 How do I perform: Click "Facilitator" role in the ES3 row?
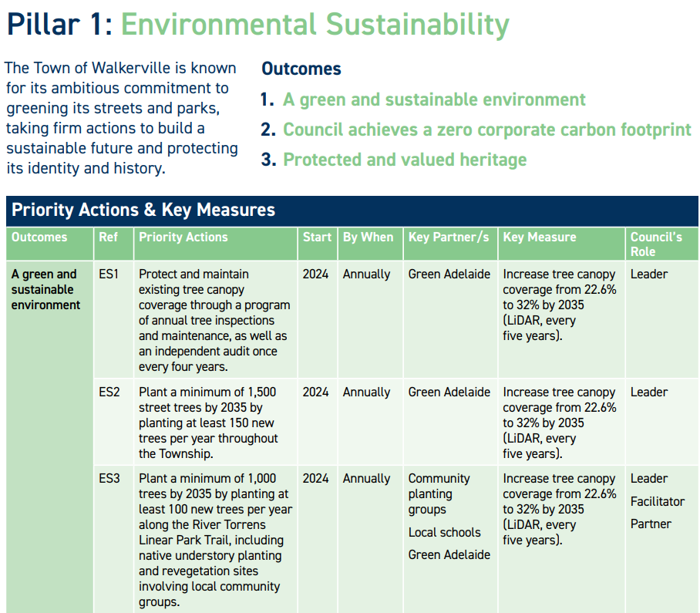(657, 501)
